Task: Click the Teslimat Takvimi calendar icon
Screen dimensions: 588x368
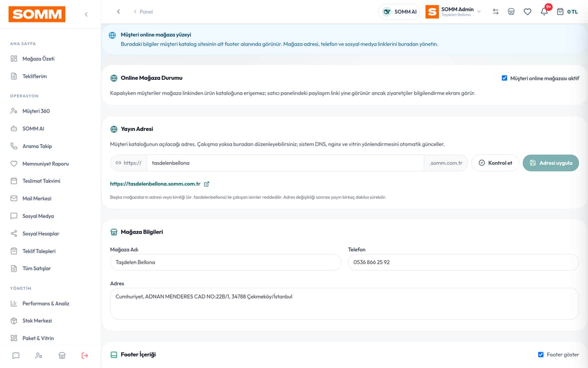Action: click(14, 181)
